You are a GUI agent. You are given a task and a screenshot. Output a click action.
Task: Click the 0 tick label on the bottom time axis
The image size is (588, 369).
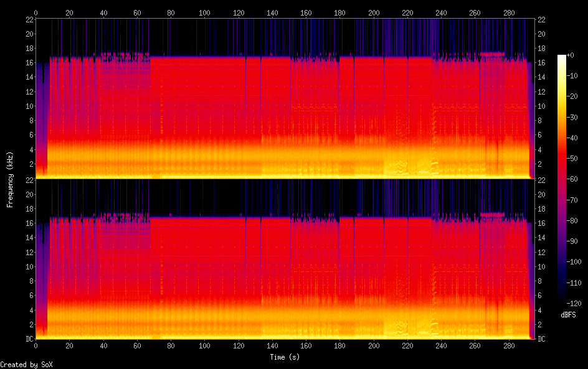(x=36, y=346)
